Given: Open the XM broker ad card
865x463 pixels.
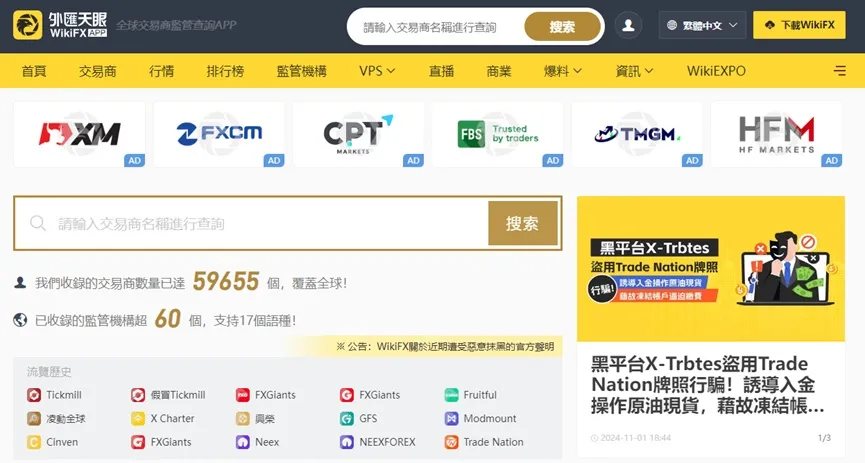Looking at the screenshot, I should click(79, 134).
